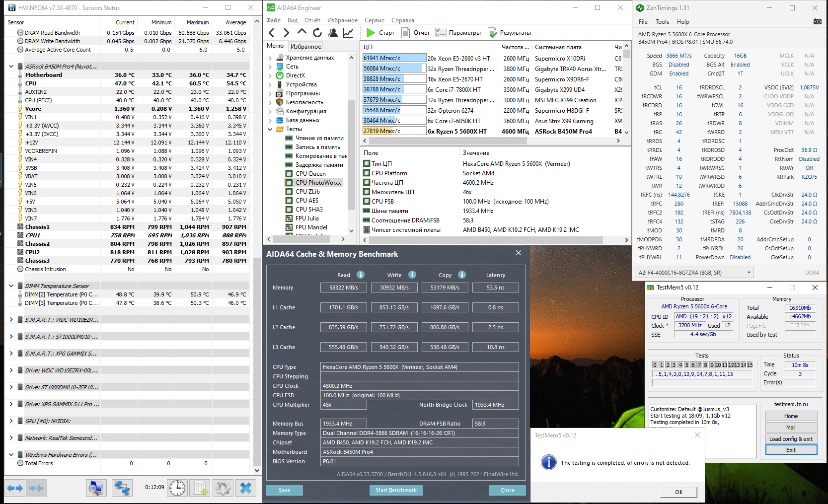Expand Network: RealTek Semicond group
The image size is (828, 504).
click(11, 438)
